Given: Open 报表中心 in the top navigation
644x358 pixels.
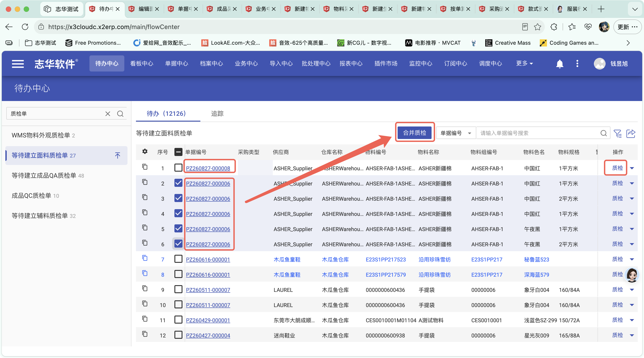Looking at the screenshot, I should point(351,63).
